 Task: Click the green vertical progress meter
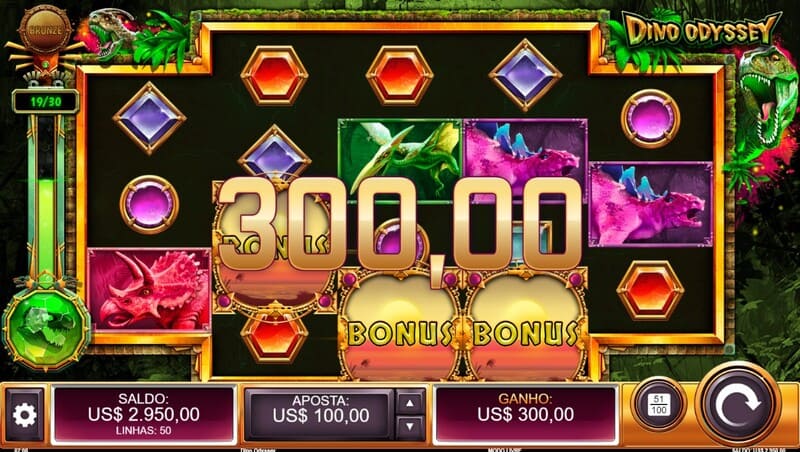(46, 196)
